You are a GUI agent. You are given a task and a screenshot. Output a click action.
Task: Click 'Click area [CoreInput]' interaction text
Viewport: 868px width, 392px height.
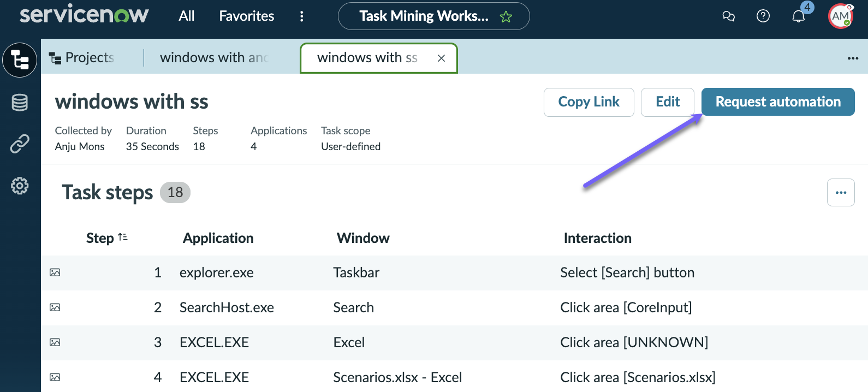point(626,307)
